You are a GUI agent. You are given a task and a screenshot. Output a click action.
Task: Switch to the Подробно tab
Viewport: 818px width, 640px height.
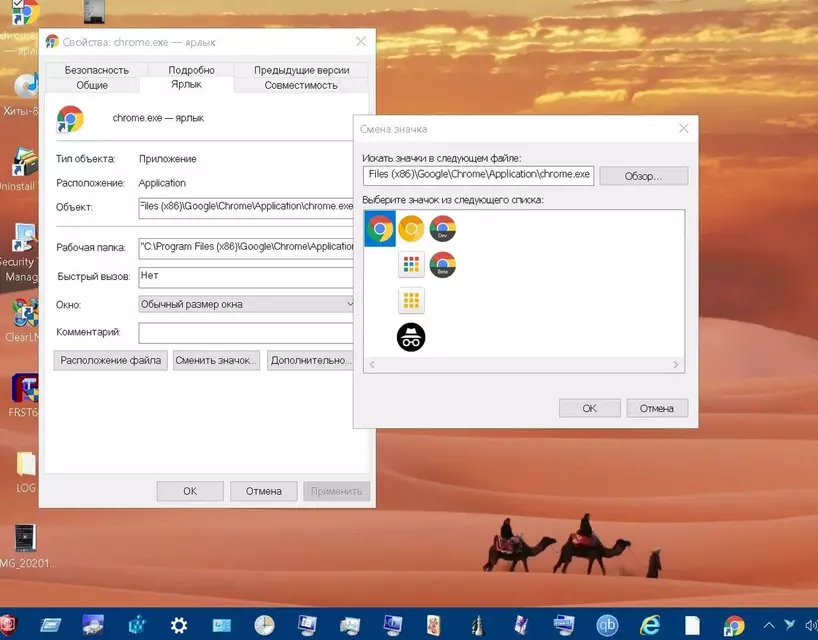pos(191,70)
